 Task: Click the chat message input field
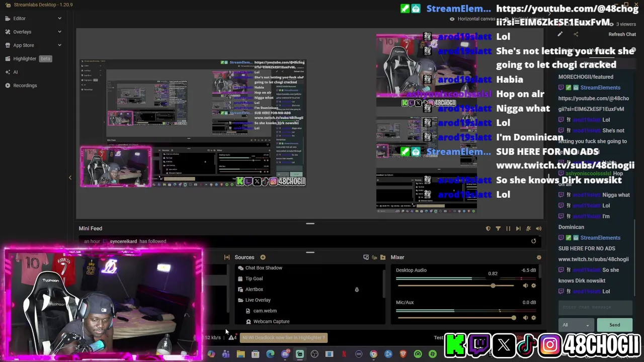595,307
